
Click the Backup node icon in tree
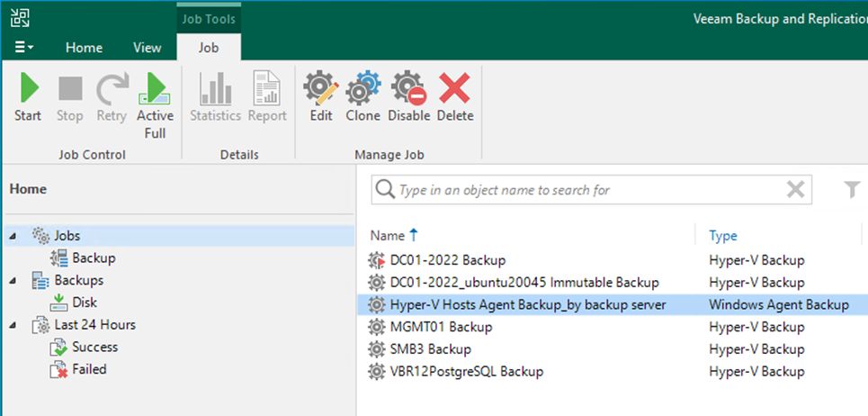[58, 258]
